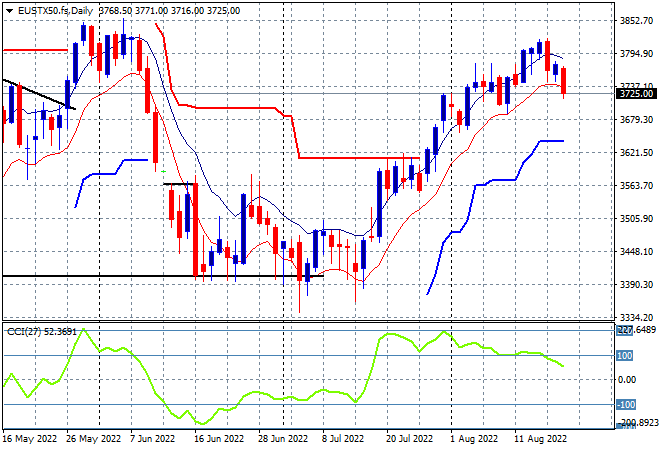Click the CCI -100 level label
This screenshot has width=660, height=450.
[x=625, y=405]
